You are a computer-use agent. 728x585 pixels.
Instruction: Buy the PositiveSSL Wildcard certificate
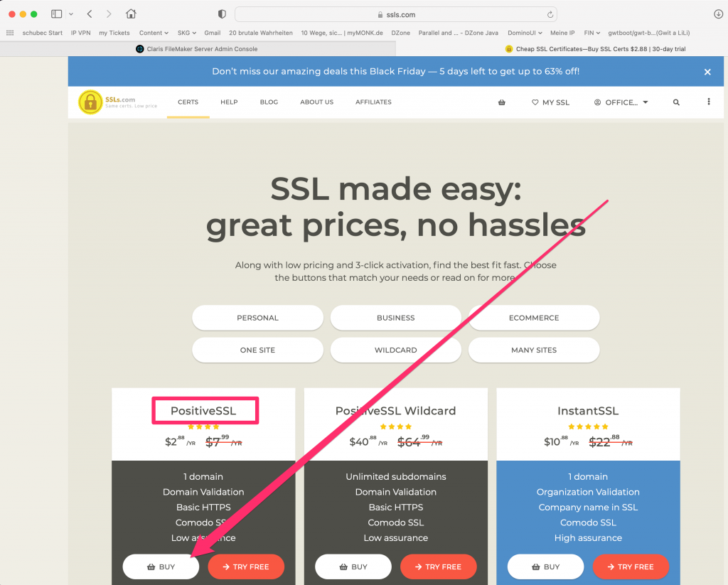(x=353, y=567)
